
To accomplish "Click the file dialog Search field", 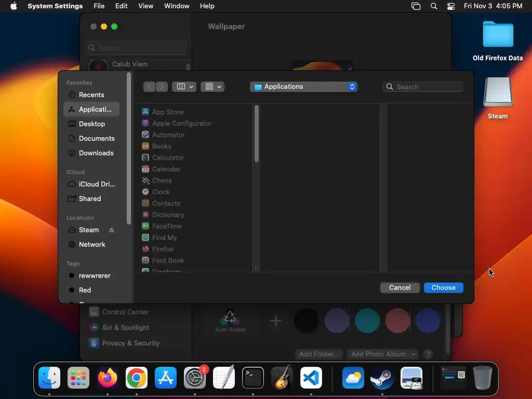I will point(423,87).
